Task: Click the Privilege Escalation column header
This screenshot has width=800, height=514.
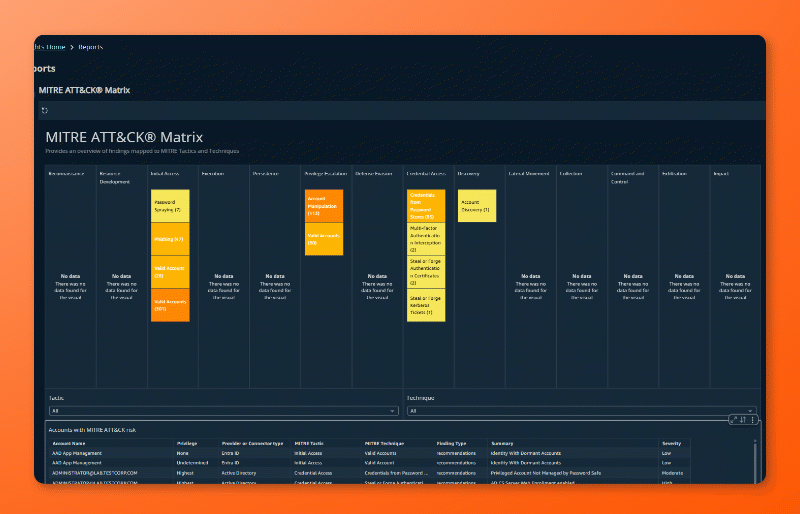Action: click(326, 174)
